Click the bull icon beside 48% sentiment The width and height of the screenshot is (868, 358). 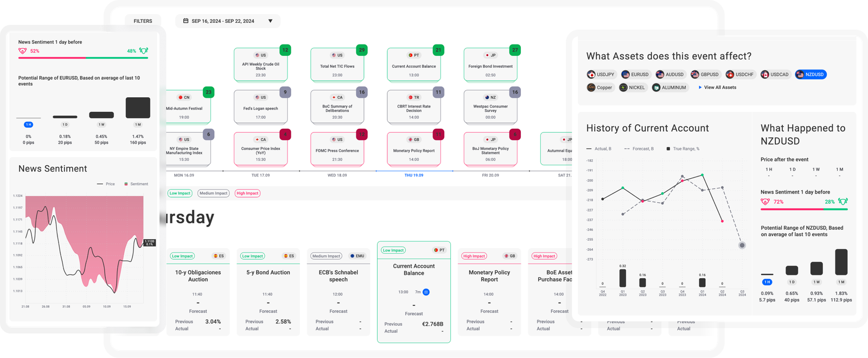144,51
